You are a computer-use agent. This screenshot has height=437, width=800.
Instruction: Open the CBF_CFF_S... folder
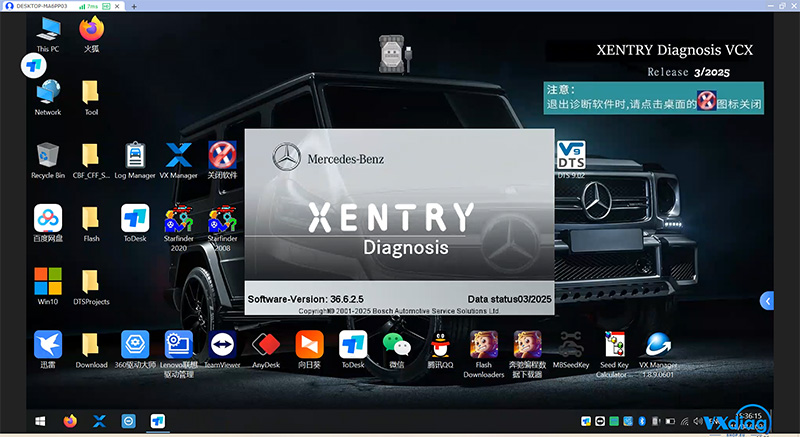91,160
